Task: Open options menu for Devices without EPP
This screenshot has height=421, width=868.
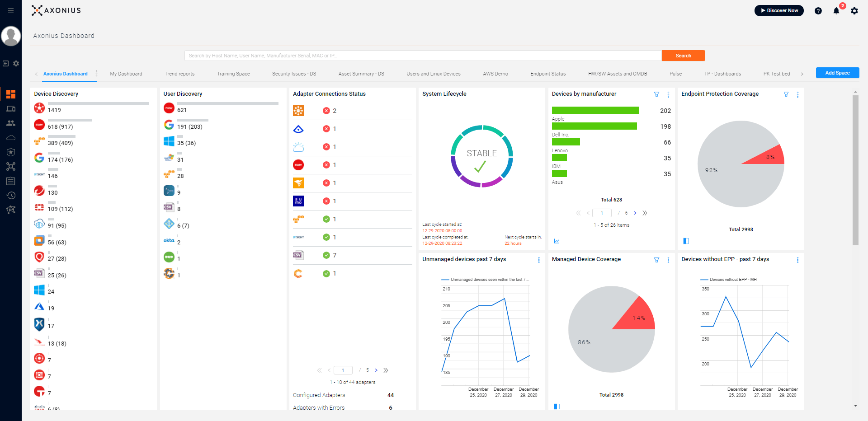Action: tap(797, 260)
